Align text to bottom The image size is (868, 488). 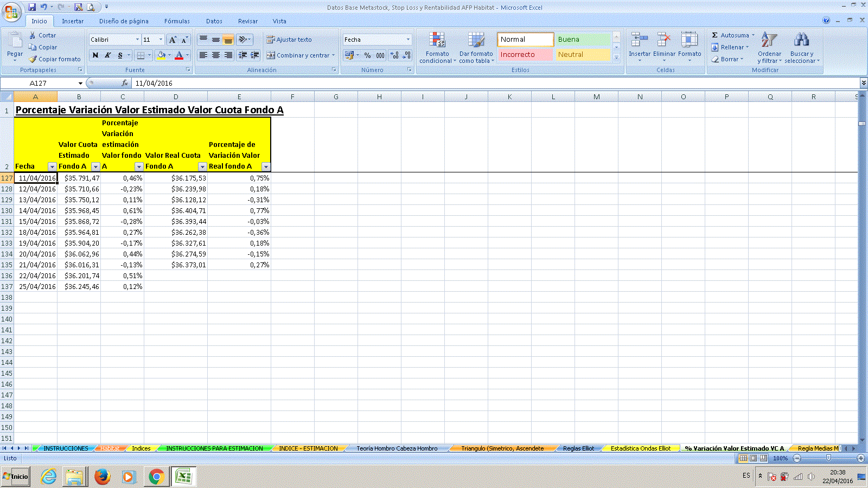[x=228, y=40]
